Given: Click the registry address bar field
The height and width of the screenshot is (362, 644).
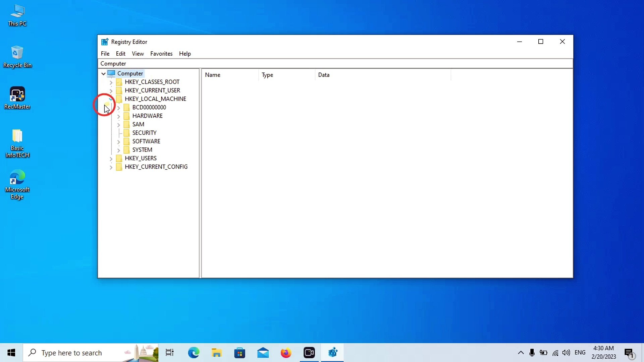Looking at the screenshot, I should (x=335, y=64).
